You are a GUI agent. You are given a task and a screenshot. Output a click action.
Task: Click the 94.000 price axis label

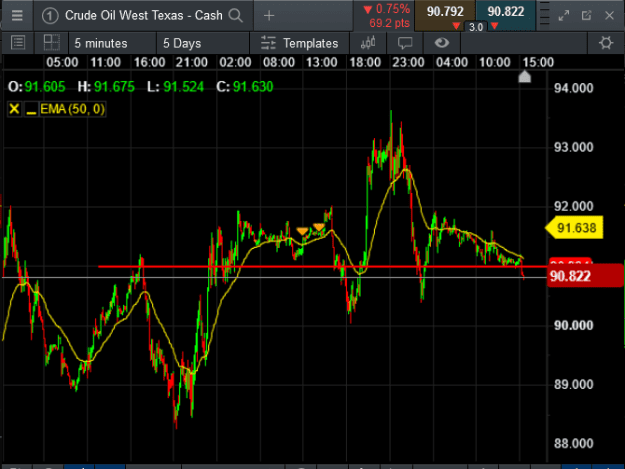[573, 88]
